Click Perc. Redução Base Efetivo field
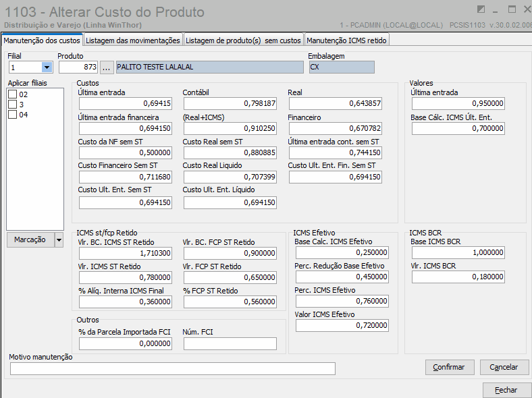The image size is (532, 398). (x=342, y=277)
